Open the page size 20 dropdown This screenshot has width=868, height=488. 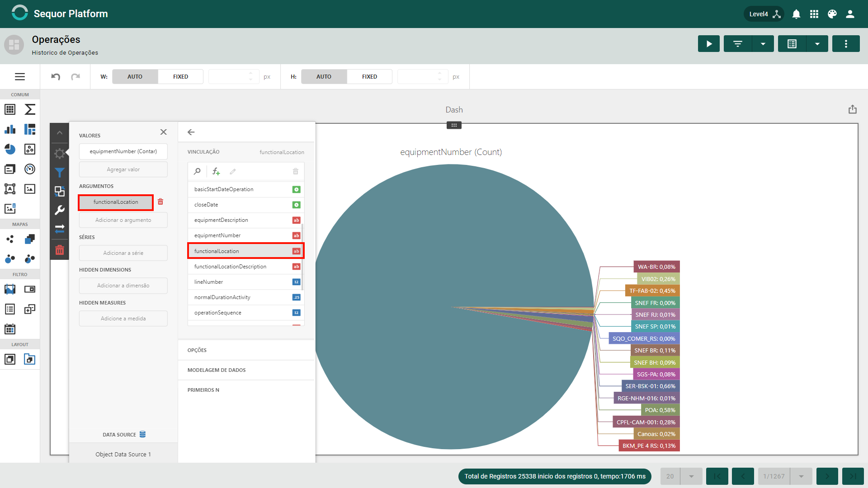tap(691, 476)
